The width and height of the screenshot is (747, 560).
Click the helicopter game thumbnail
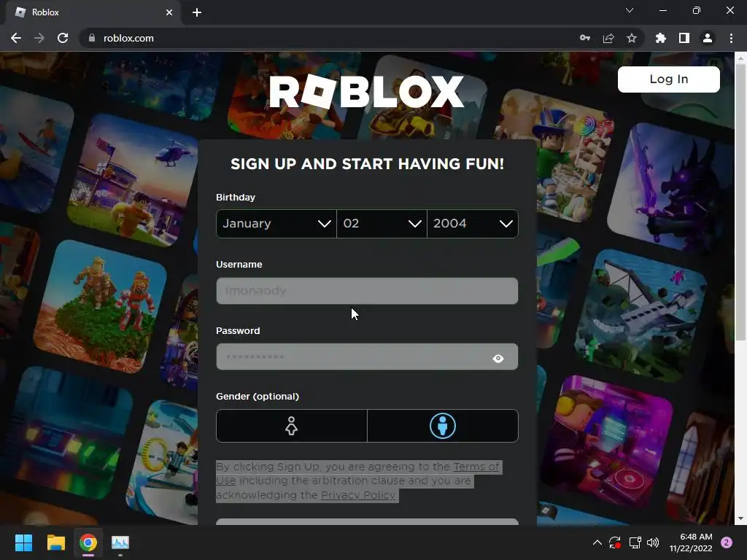[133, 181]
